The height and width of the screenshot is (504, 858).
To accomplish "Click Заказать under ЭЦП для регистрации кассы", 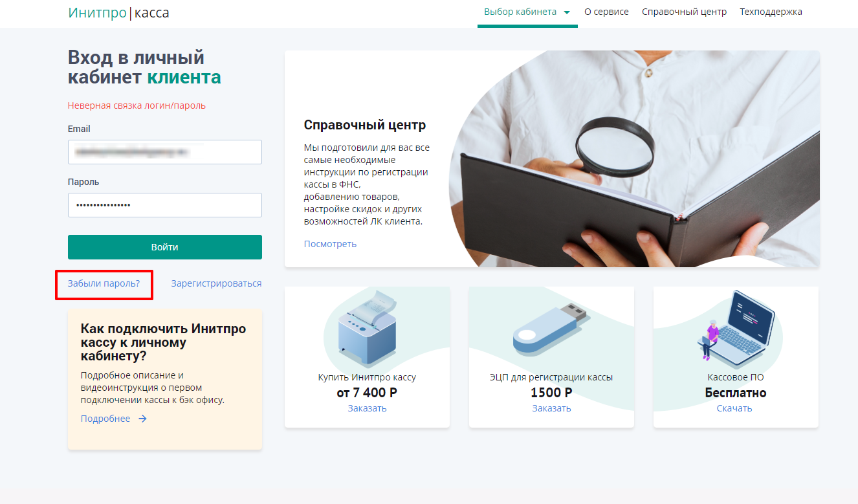I will click(x=551, y=408).
